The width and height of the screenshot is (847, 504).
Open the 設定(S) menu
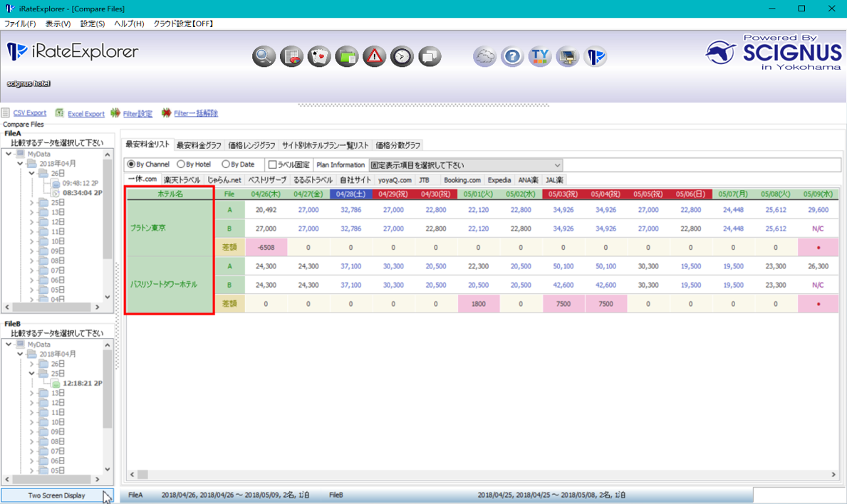pyautogui.click(x=92, y=23)
